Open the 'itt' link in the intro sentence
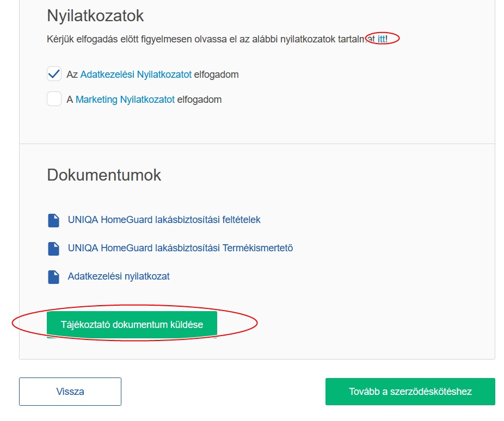The height and width of the screenshot is (421, 504). [382, 39]
